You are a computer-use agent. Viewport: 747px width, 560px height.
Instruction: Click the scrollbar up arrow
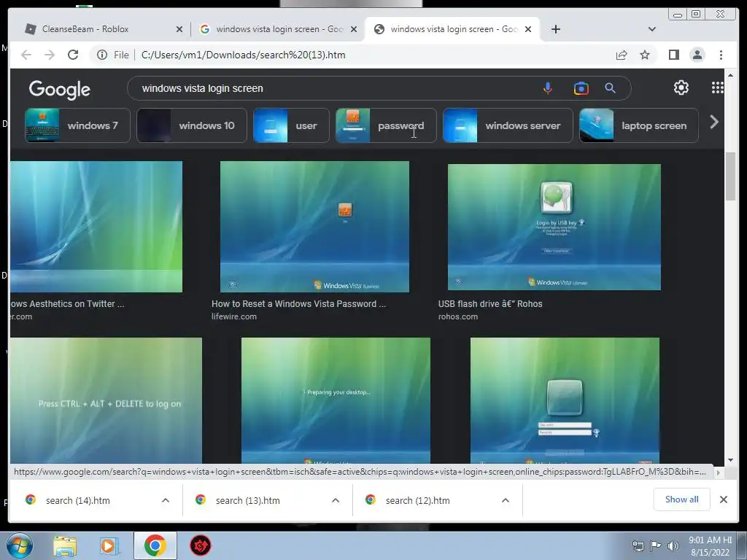[x=730, y=75]
